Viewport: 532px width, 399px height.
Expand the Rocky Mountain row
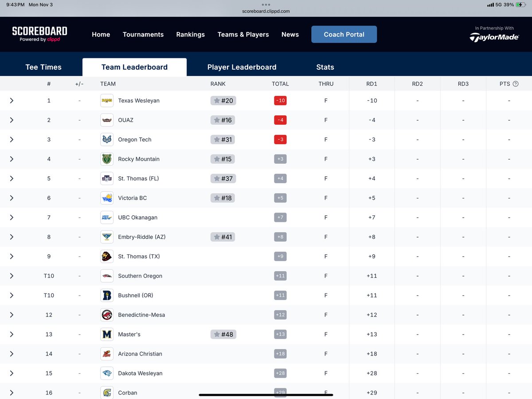[x=12, y=159]
